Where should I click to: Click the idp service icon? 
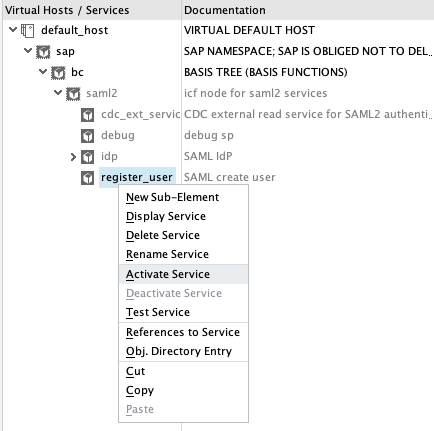(x=88, y=157)
